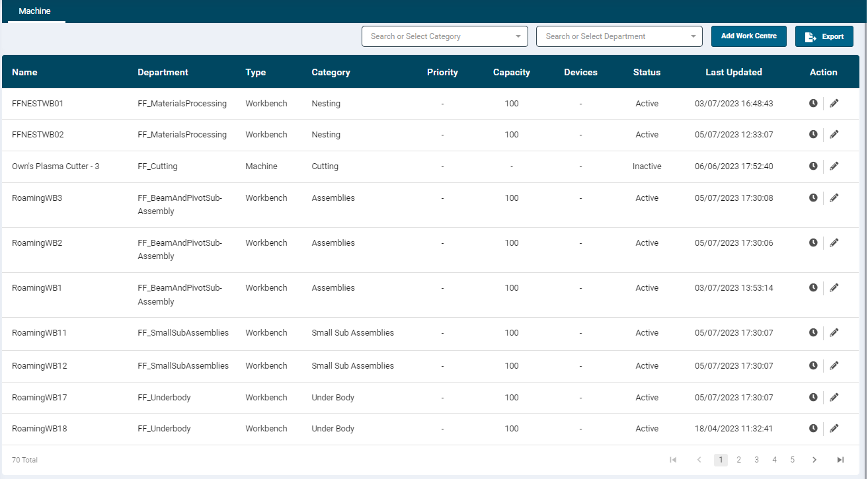Image resolution: width=868 pixels, height=479 pixels.
Task: Open the Category dropdown arrow
Action: [x=518, y=36]
